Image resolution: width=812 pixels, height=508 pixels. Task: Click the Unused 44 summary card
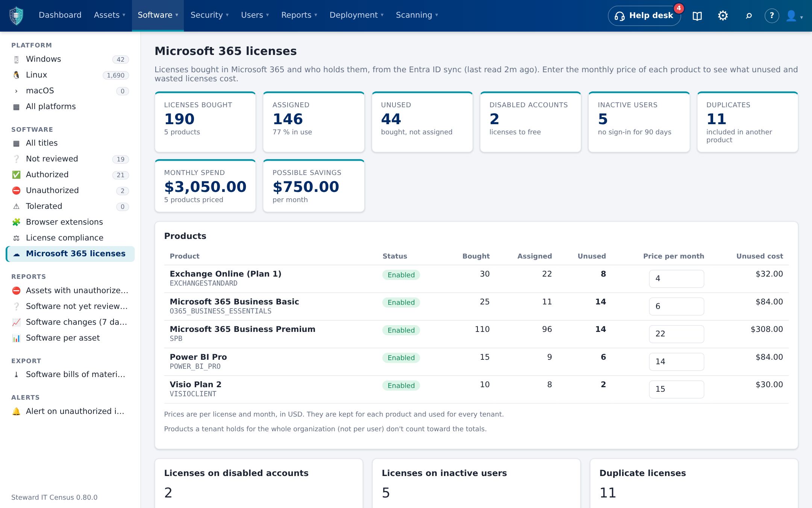click(422, 122)
